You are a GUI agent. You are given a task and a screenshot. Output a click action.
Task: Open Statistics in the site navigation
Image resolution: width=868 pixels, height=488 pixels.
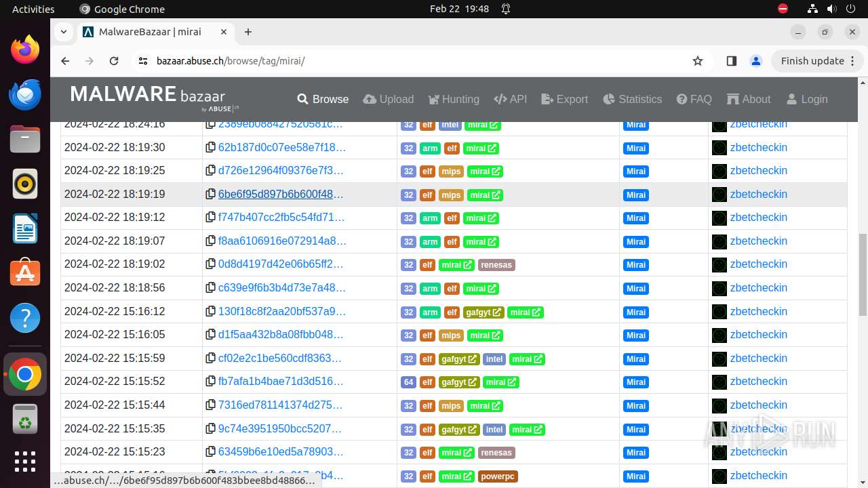pyautogui.click(x=632, y=99)
